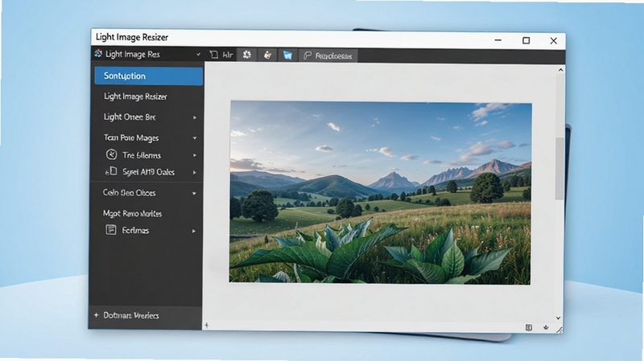The height and width of the screenshot is (361, 644).
Task: Expand the Syrel AlI9 Oales arrow
Action: [195, 173]
